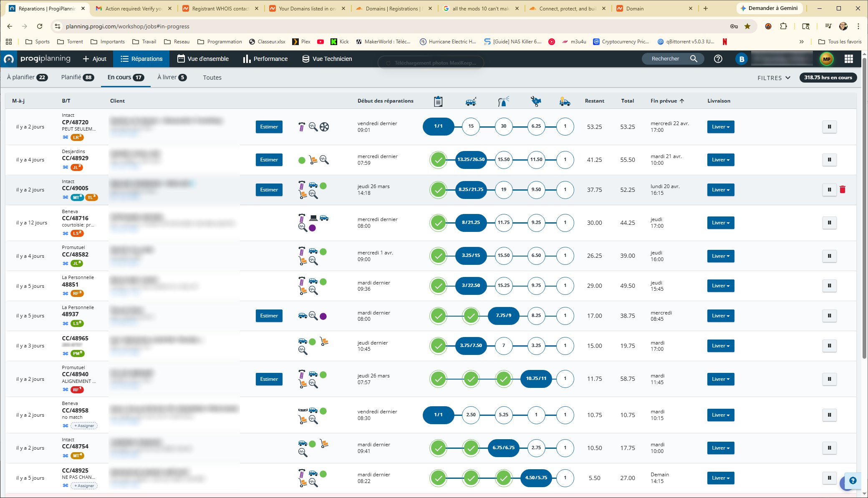Click the + Assigner link for CC/48958
Screen dimensions: 868x498
[x=84, y=426]
